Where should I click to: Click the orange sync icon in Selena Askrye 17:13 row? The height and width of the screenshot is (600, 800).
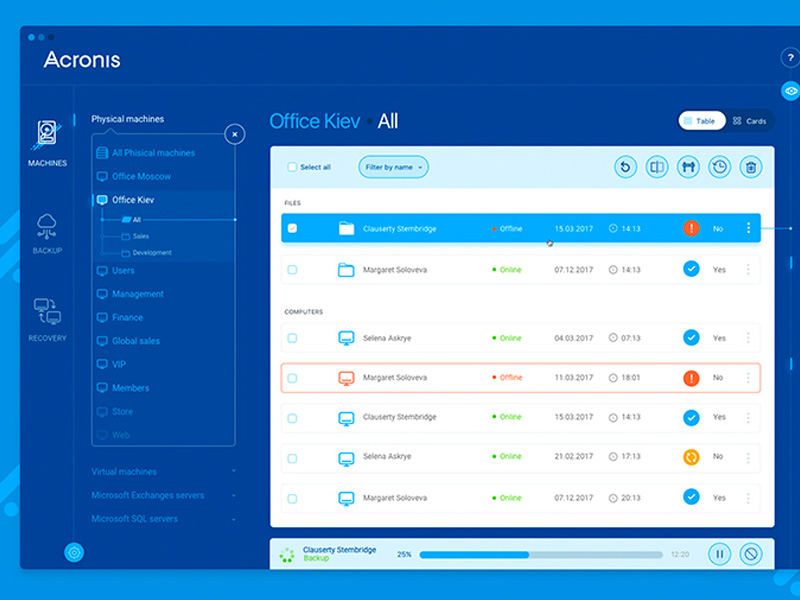tap(691, 457)
